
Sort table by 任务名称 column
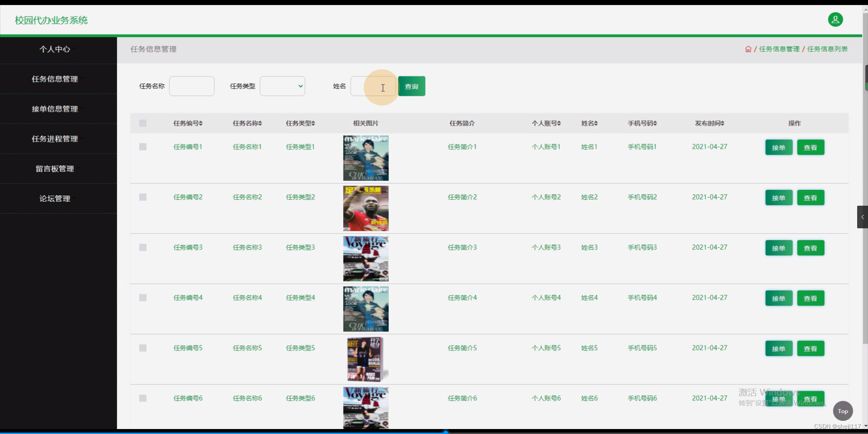coord(247,123)
